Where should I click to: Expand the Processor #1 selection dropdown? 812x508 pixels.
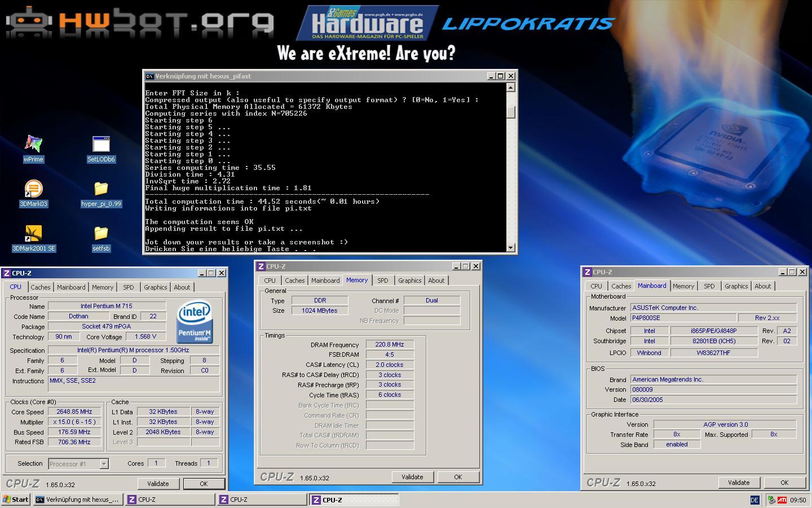(104, 464)
